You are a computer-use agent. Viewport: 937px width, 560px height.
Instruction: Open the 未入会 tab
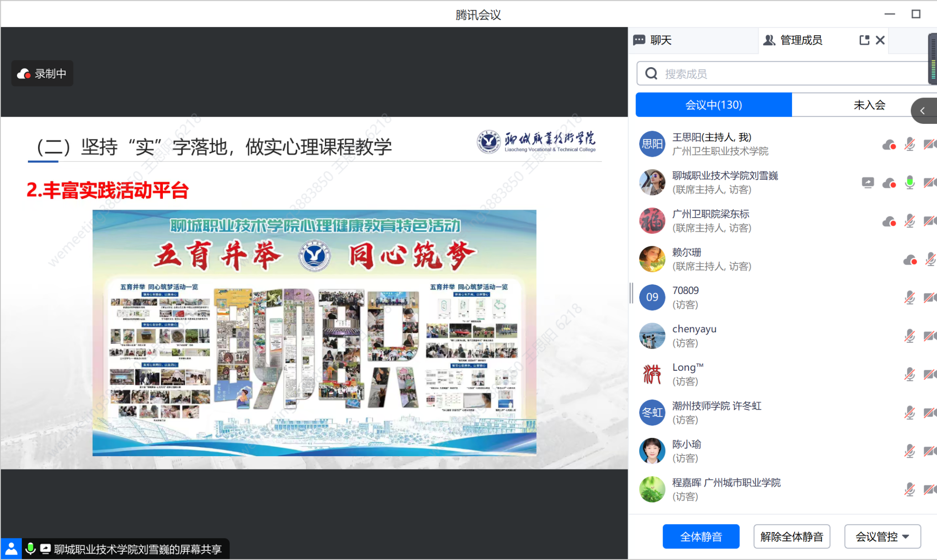pyautogui.click(x=869, y=105)
